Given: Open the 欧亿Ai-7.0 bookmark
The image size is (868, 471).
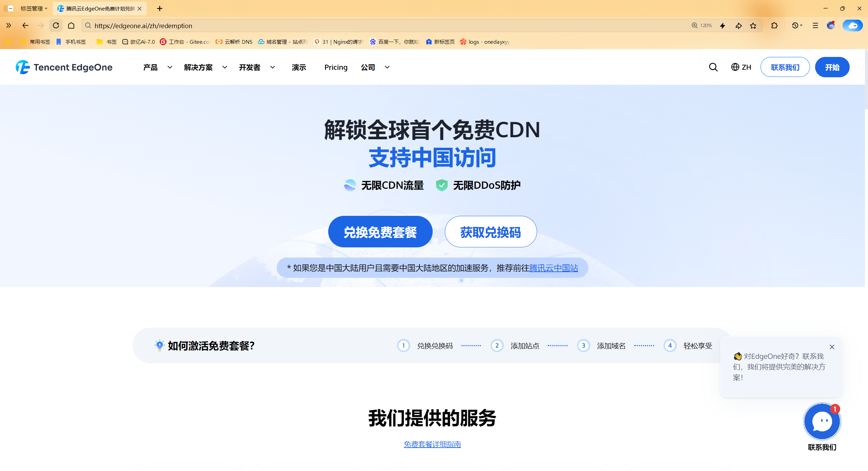Looking at the screenshot, I should click(138, 42).
